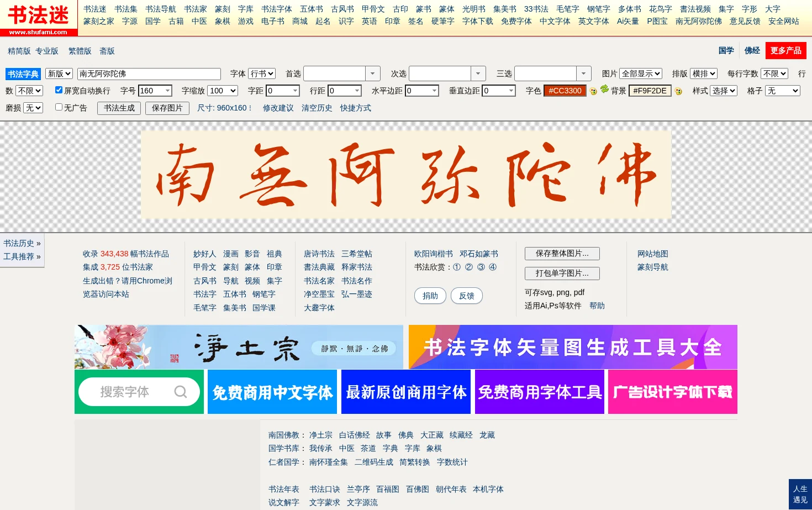Open the 三希堂帖 link

point(357,254)
